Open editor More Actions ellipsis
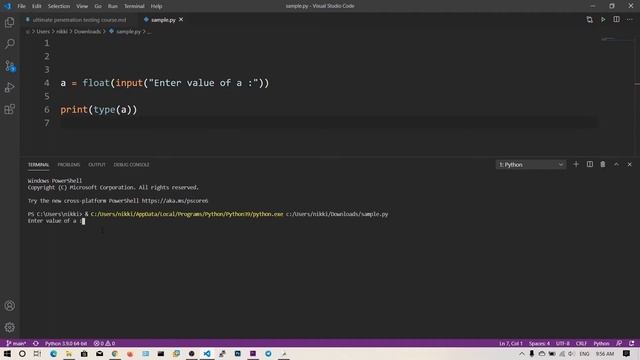Image resolution: width=640 pixels, height=360 pixels. (x=630, y=20)
